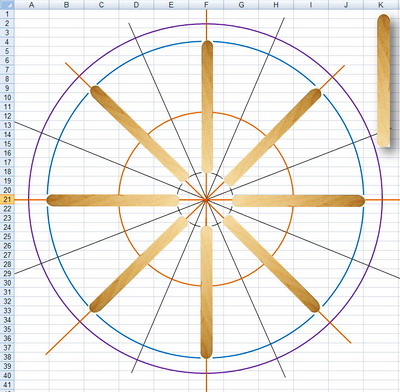Select the highlighted row 21 header

[7, 199]
